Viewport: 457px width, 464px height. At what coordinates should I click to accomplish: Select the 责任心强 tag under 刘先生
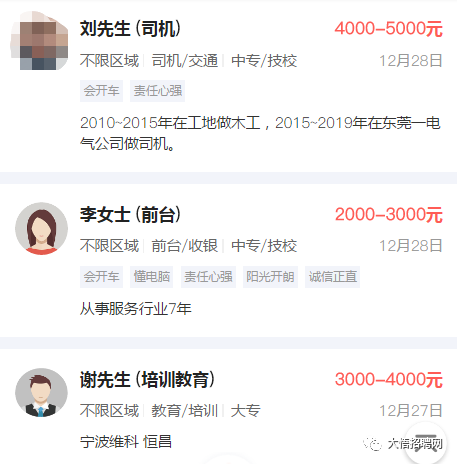(x=157, y=91)
